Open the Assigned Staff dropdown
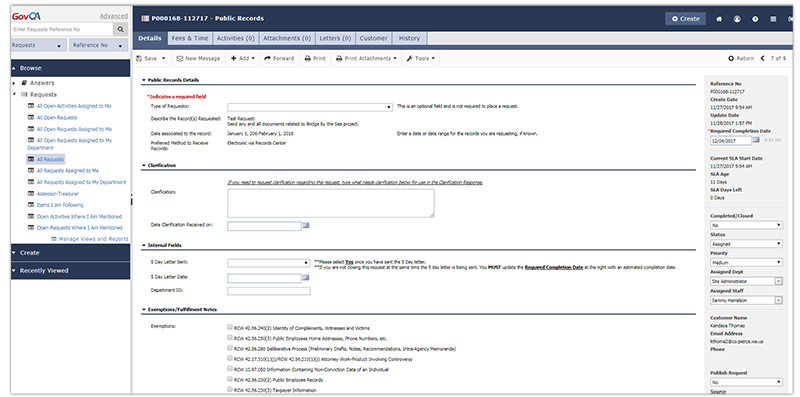The height and width of the screenshot is (397, 800). 746,301
